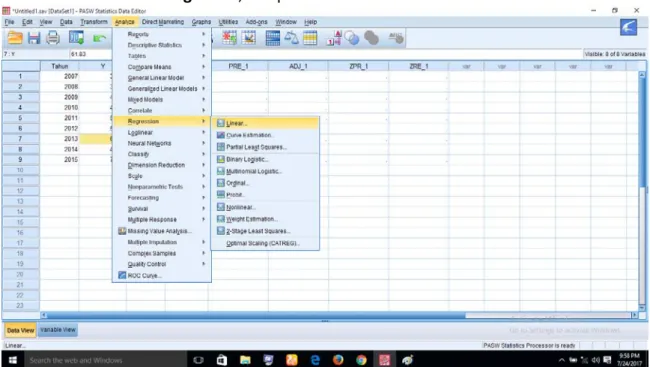Screen dimensions: 650x367
Task: Click the vertical scrollbar of data grid
Action: [642, 191]
